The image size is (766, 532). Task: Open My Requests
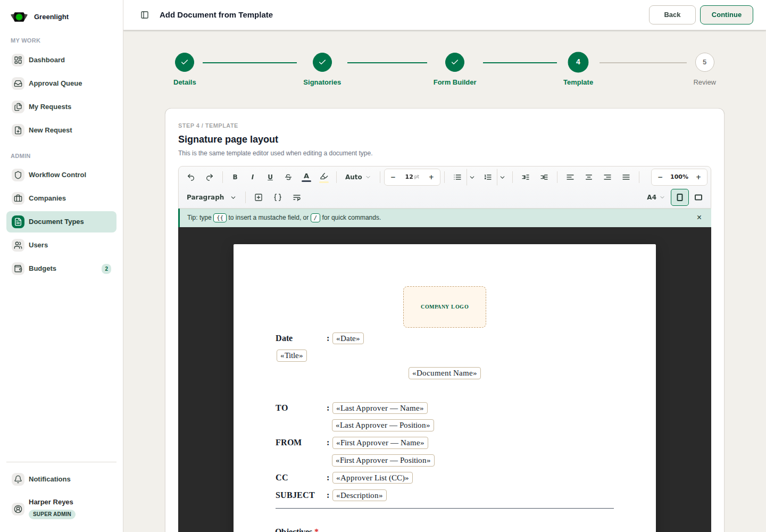(61, 107)
